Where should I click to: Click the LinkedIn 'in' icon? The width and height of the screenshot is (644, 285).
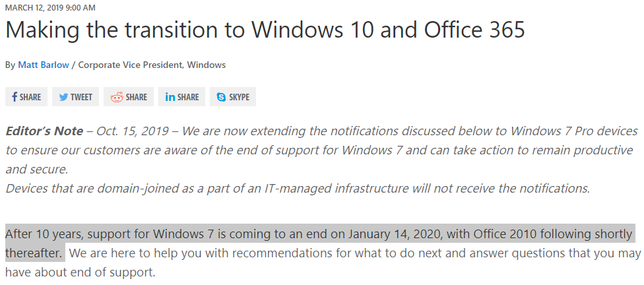(170, 97)
